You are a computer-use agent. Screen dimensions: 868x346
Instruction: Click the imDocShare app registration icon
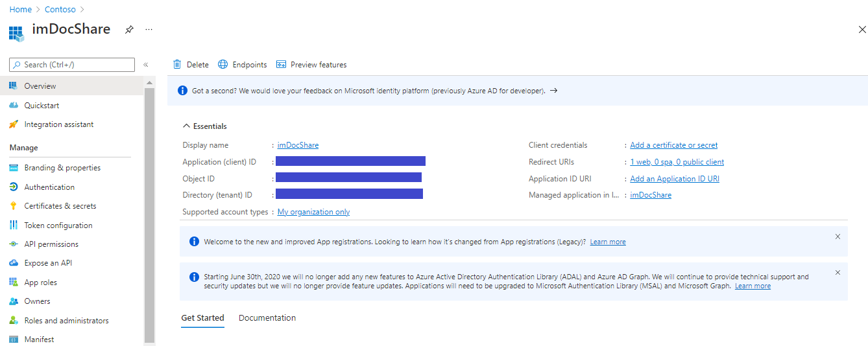pyautogui.click(x=16, y=34)
